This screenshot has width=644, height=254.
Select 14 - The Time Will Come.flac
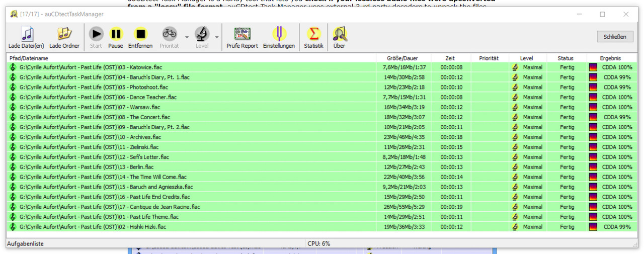coord(322,177)
